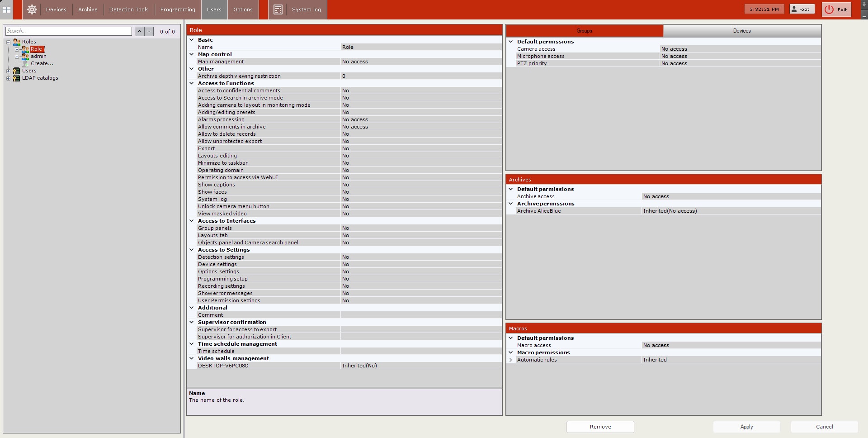Jump to next search result arrow
Image resolution: width=868 pixels, height=438 pixels.
tap(149, 31)
